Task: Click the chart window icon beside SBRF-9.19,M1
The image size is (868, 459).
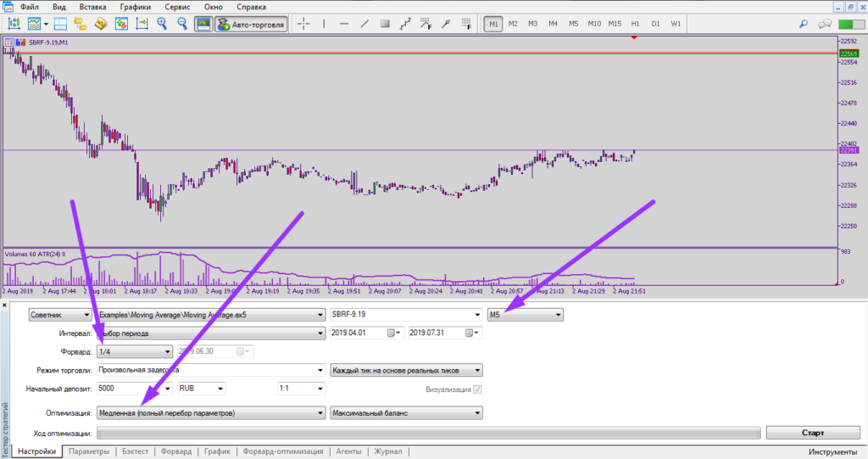Action: click(x=9, y=42)
